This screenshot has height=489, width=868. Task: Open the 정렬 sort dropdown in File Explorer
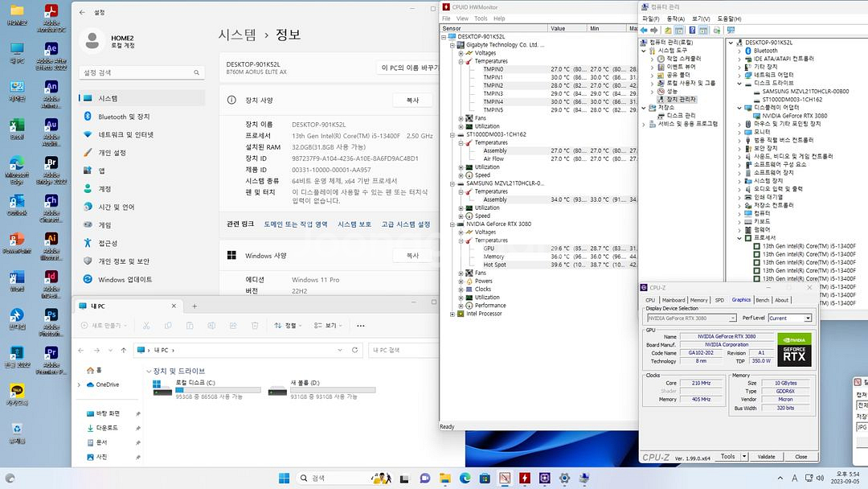(289, 326)
